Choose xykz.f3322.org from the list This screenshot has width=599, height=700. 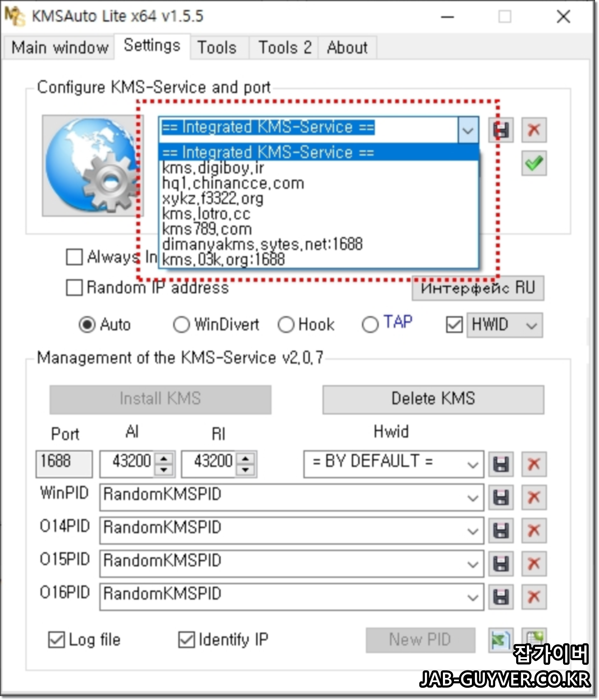318,198
